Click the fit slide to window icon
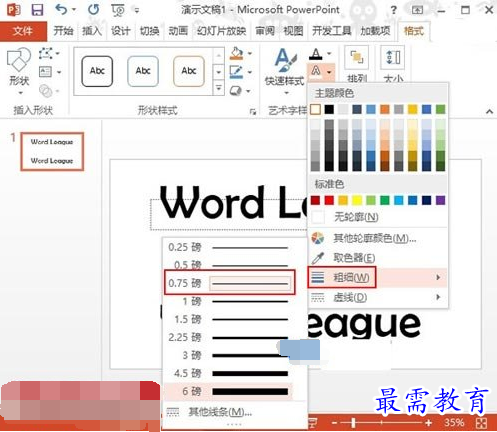This screenshot has height=432, width=497. click(x=481, y=423)
